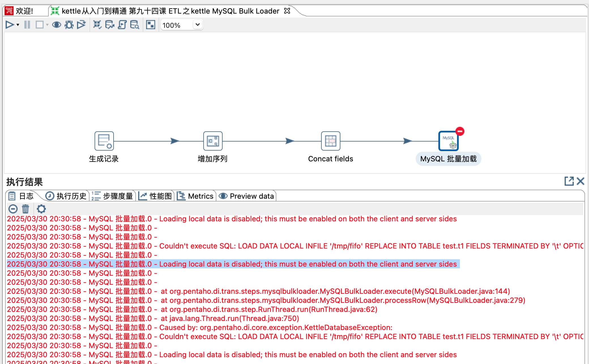
Task: Toggle the execution results panel visibility
Action: 150,25
